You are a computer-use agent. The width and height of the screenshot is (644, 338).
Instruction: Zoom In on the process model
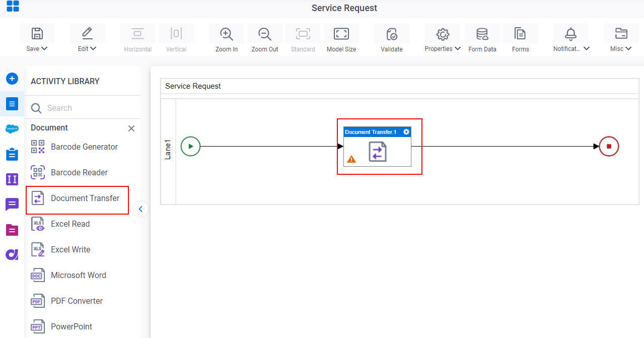click(227, 33)
